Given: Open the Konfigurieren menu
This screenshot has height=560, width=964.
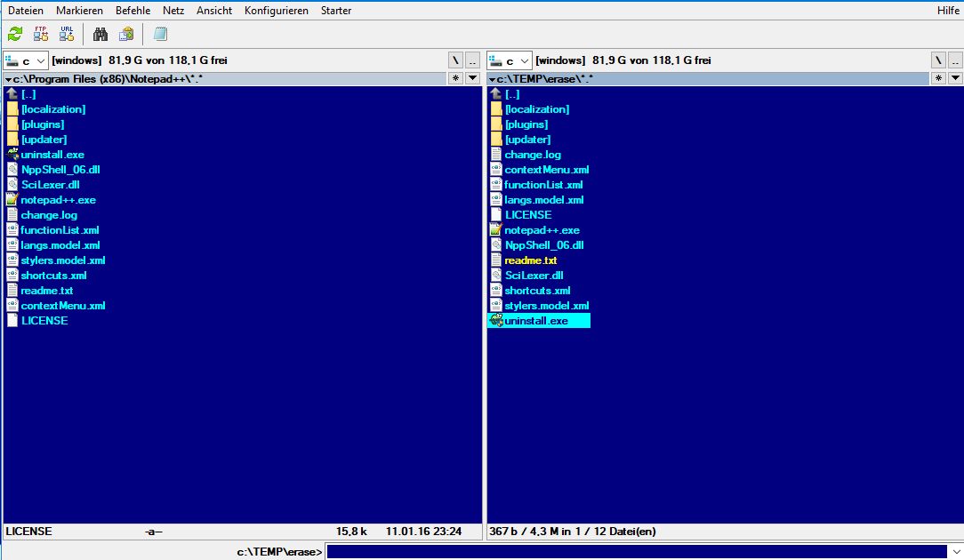Looking at the screenshot, I should (276, 11).
